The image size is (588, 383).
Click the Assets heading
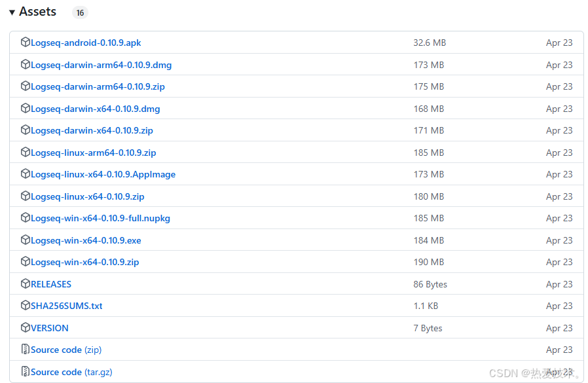(37, 12)
